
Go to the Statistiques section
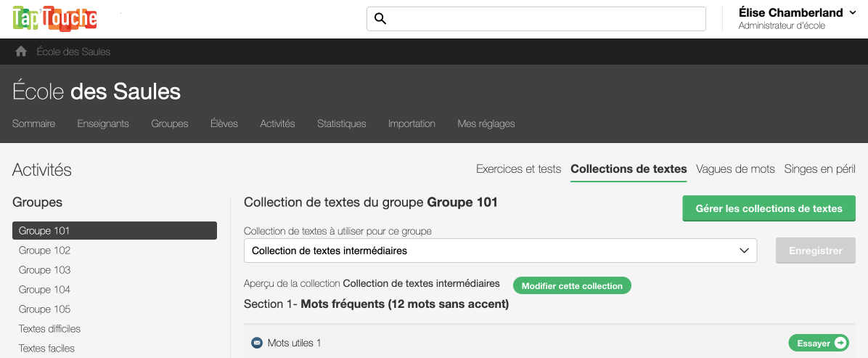341,123
